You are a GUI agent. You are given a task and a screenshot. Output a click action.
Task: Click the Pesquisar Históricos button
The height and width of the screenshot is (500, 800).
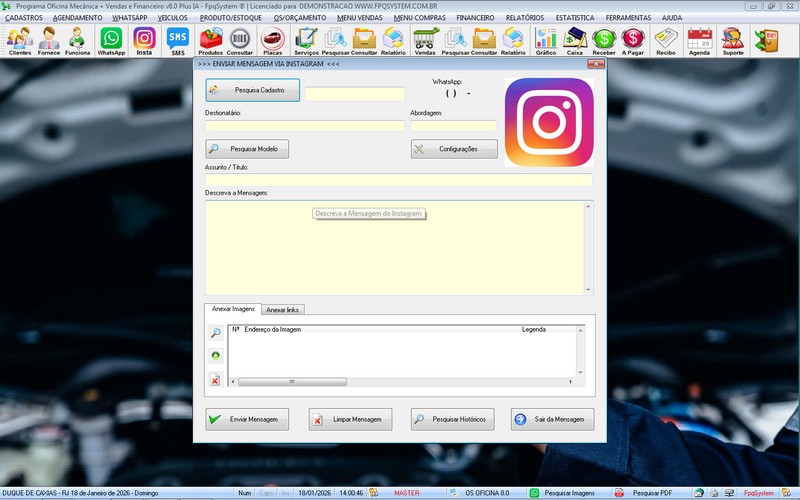(x=453, y=419)
